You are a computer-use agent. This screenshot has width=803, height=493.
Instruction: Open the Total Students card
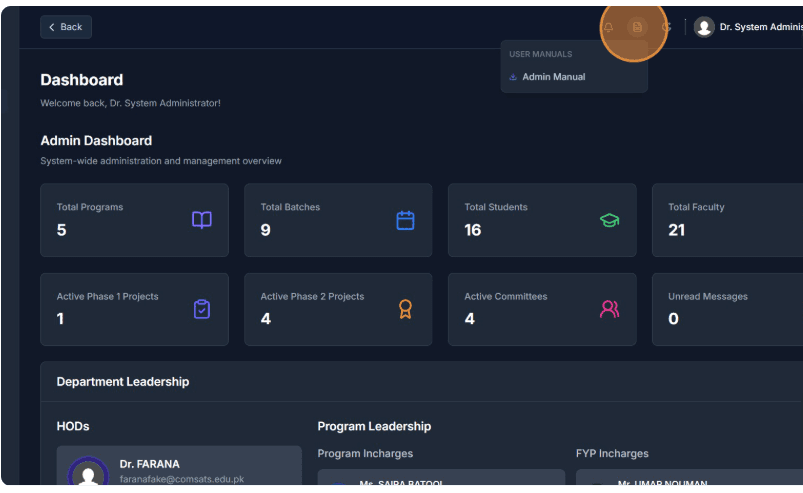(542, 220)
